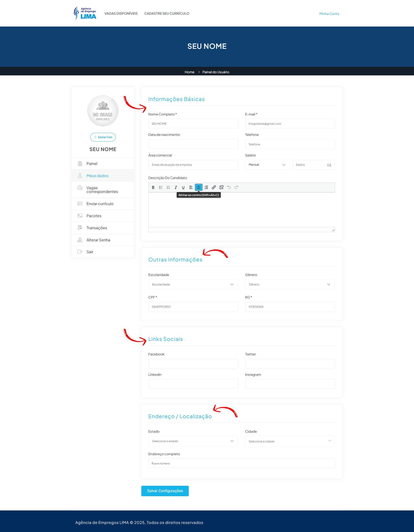Open the Minha Conta link

(329, 14)
